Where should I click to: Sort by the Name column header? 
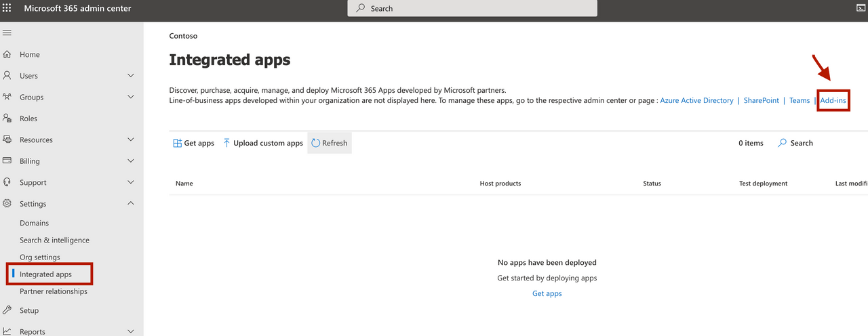click(x=184, y=184)
